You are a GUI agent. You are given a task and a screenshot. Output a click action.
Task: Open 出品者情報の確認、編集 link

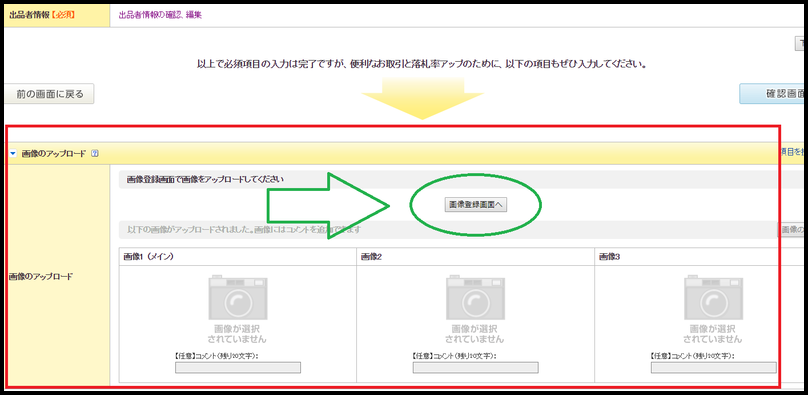point(160,15)
